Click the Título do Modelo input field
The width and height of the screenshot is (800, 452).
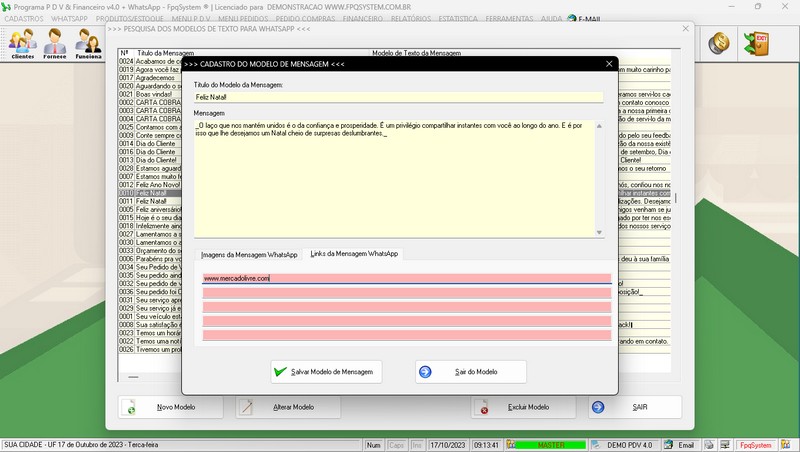pyautogui.click(x=399, y=98)
